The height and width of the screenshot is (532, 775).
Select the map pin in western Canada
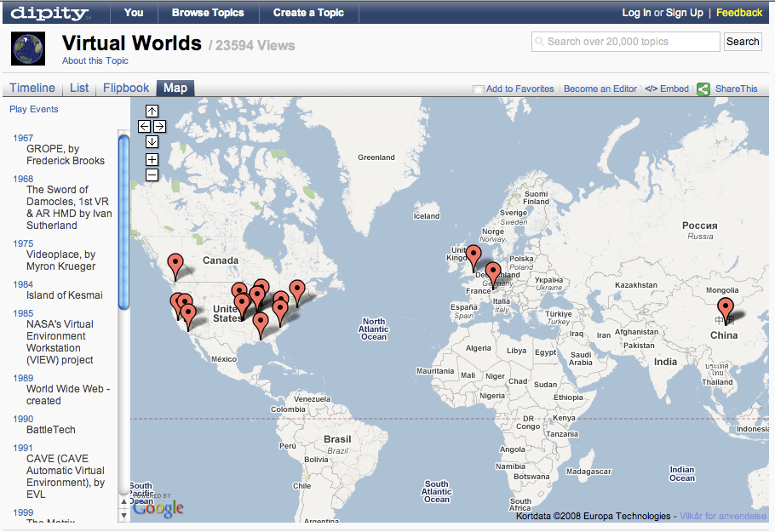click(175, 264)
